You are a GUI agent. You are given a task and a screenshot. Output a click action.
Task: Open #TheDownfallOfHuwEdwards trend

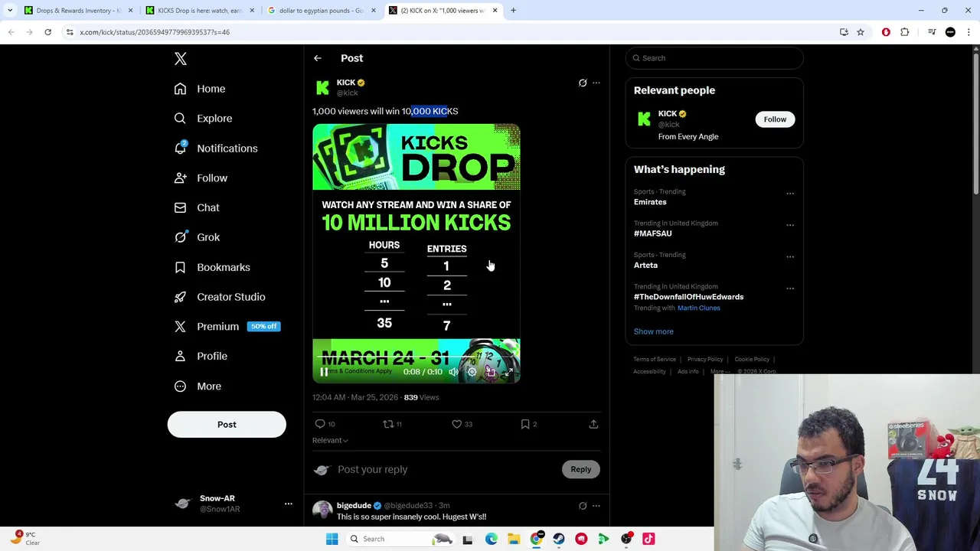coord(688,297)
